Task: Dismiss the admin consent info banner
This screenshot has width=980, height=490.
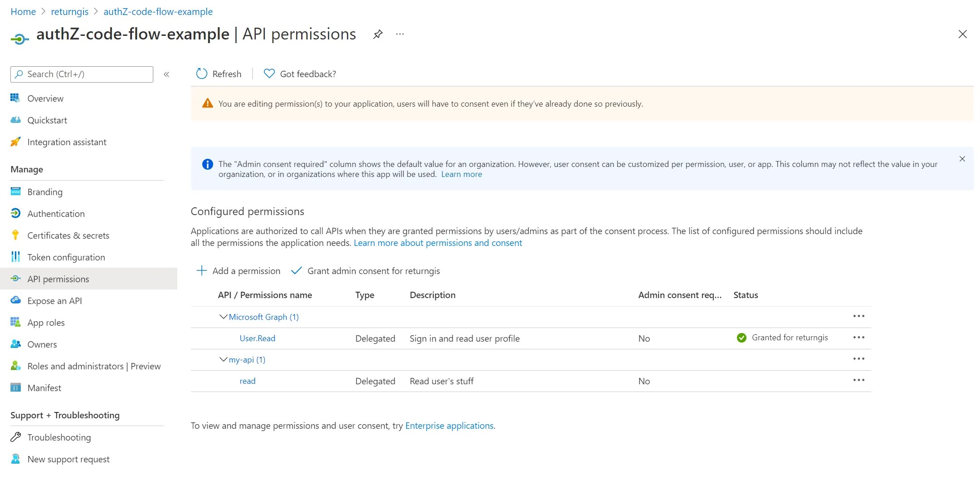Action: 962,159
